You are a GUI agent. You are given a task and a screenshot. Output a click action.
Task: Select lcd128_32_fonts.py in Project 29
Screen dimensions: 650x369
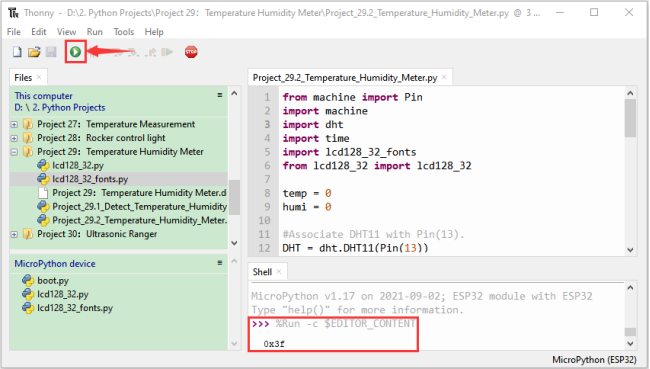click(90, 179)
